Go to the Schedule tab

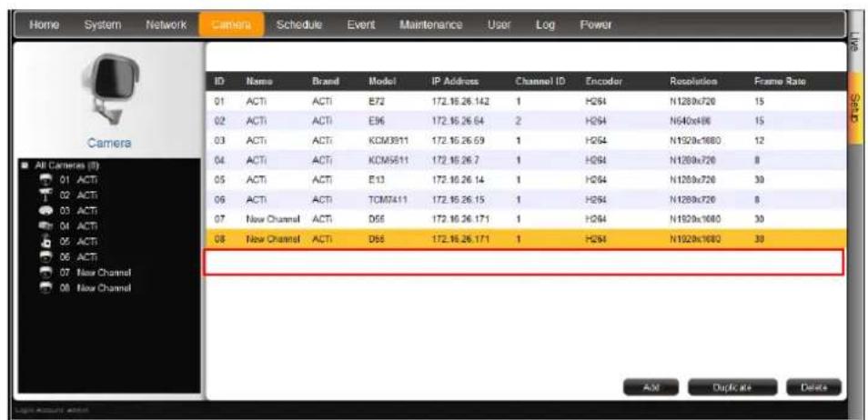tap(299, 25)
